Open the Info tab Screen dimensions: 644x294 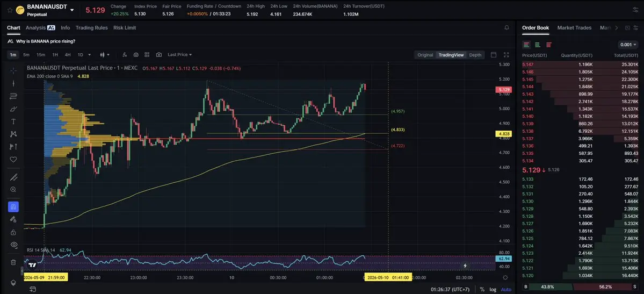pyautogui.click(x=66, y=27)
